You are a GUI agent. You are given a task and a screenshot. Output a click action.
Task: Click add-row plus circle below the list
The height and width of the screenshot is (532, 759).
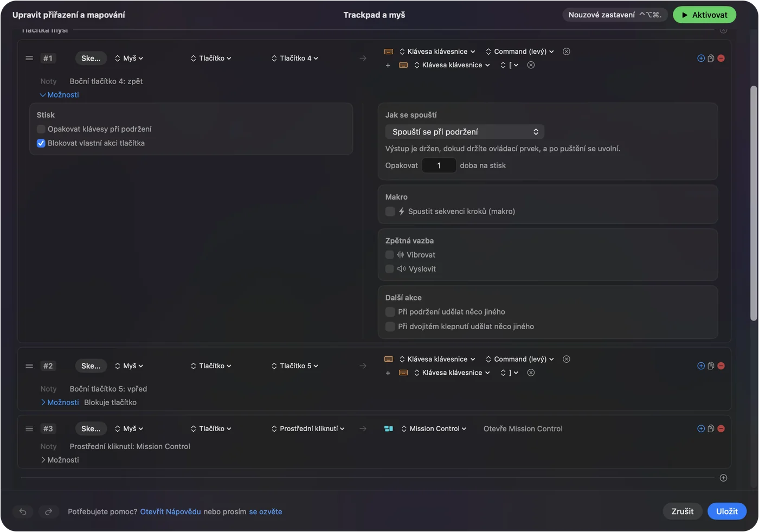point(723,478)
